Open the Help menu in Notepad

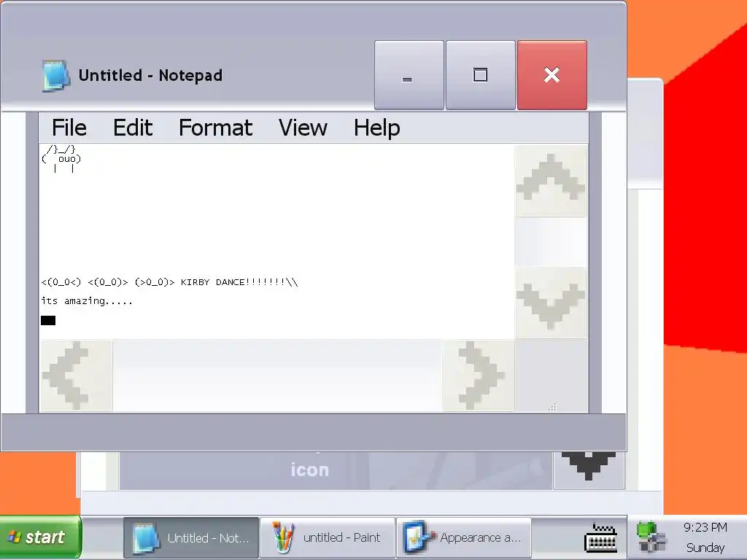pyautogui.click(x=377, y=128)
